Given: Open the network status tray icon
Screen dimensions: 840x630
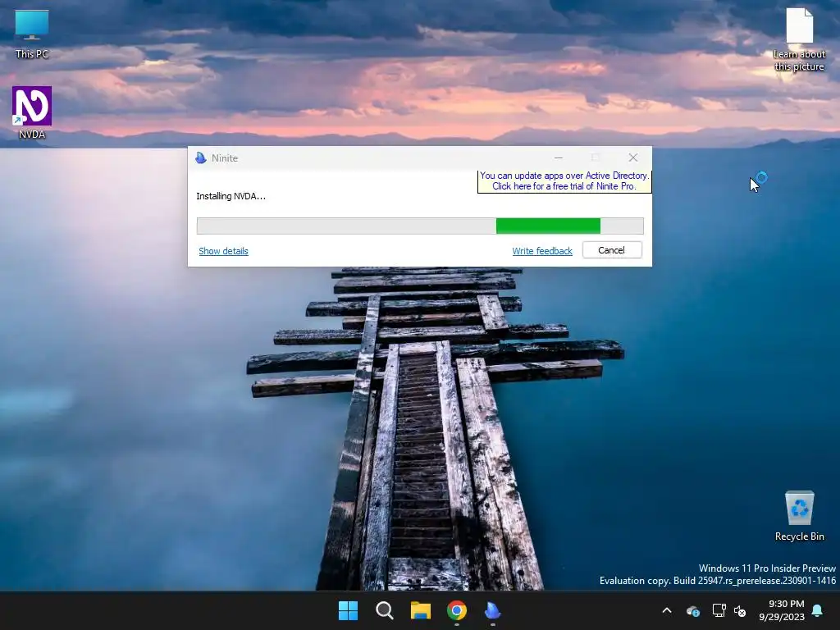Looking at the screenshot, I should point(719,610).
